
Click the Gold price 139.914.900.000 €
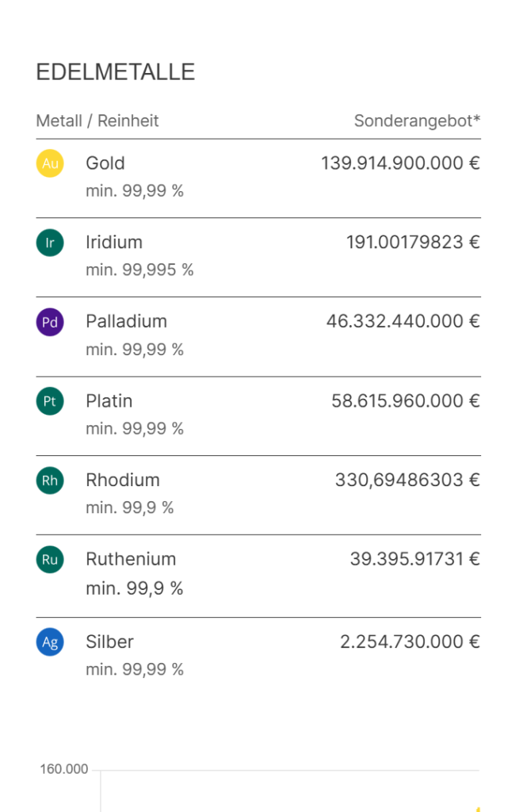[400, 163]
